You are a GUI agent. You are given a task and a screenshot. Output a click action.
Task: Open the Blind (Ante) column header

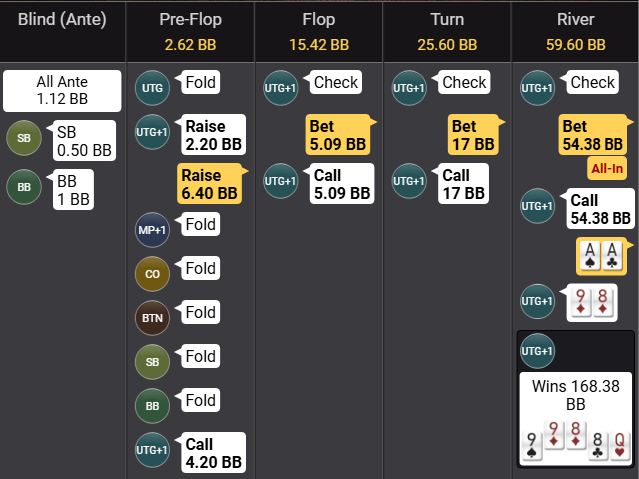(63, 20)
